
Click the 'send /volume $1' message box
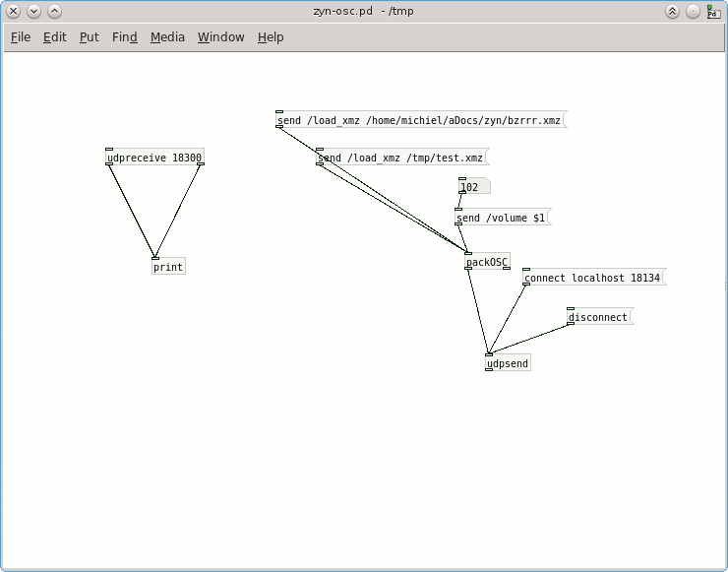[502, 218]
